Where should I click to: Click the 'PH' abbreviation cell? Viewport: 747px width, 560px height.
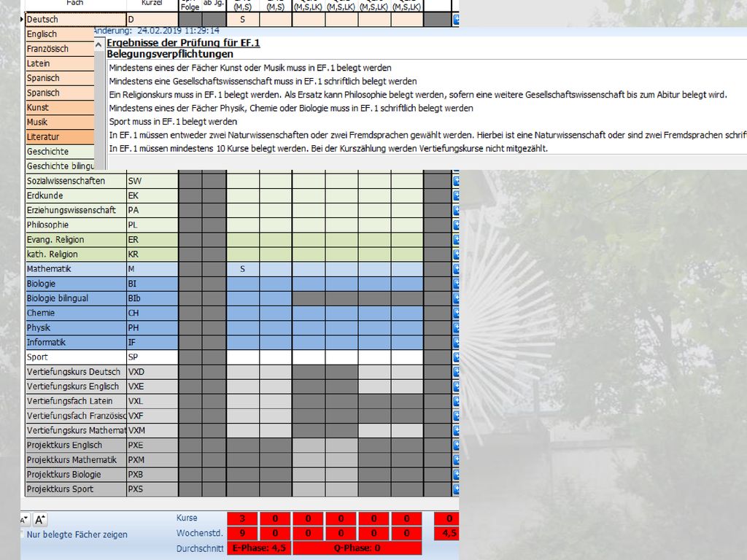(152, 327)
